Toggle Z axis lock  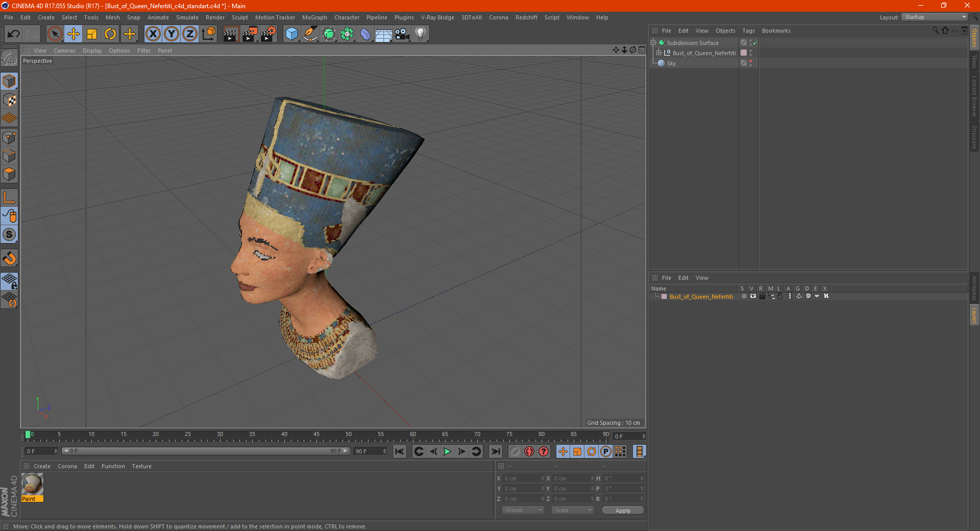click(190, 34)
